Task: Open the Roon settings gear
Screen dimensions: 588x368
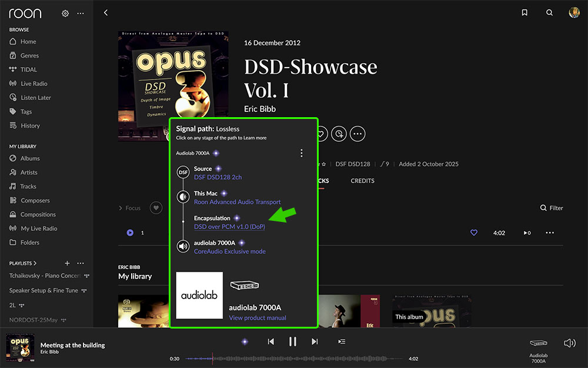Action: (x=65, y=13)
